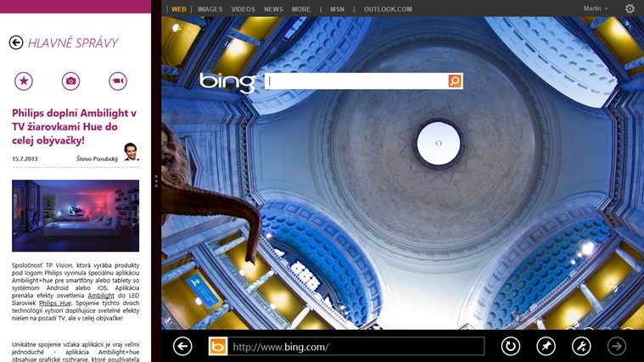Screen dimensions: 644x362
Task: Open the Philips Ambilight article headline
Action: click(x=75, y=126)
